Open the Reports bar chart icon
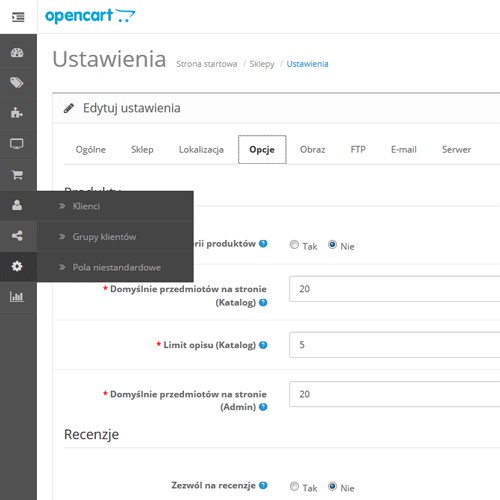 (x=17, y=296)
